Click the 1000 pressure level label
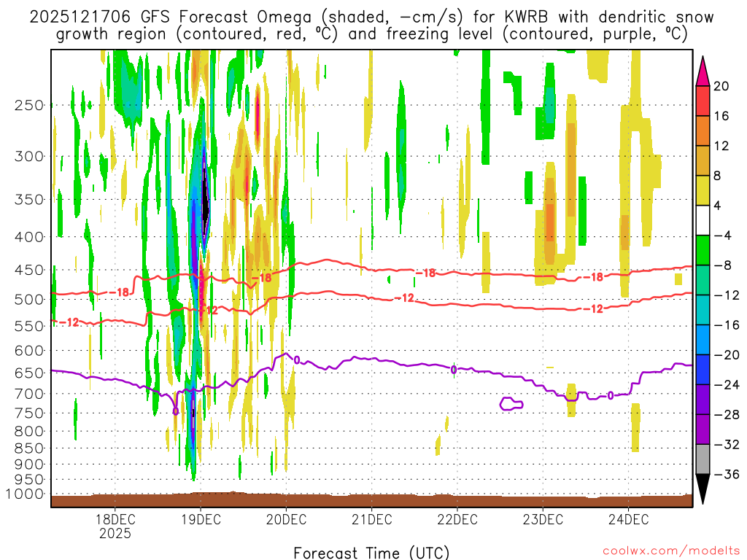This screenshot has height=560, width=747. [x=25, y=494]
